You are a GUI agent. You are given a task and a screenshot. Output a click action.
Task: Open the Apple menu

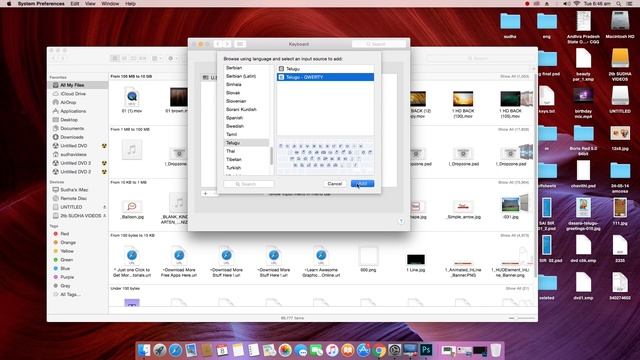(x=9, y=4)
